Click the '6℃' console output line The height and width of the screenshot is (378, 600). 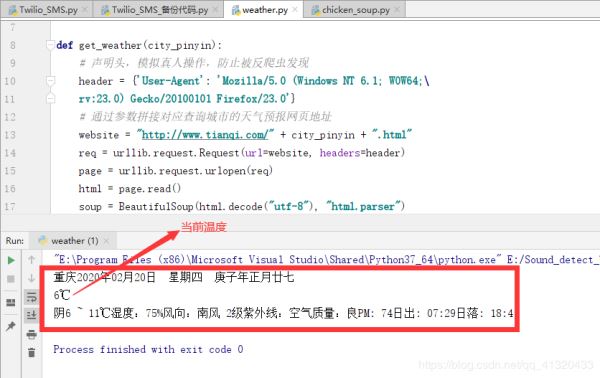coord(62,295)
